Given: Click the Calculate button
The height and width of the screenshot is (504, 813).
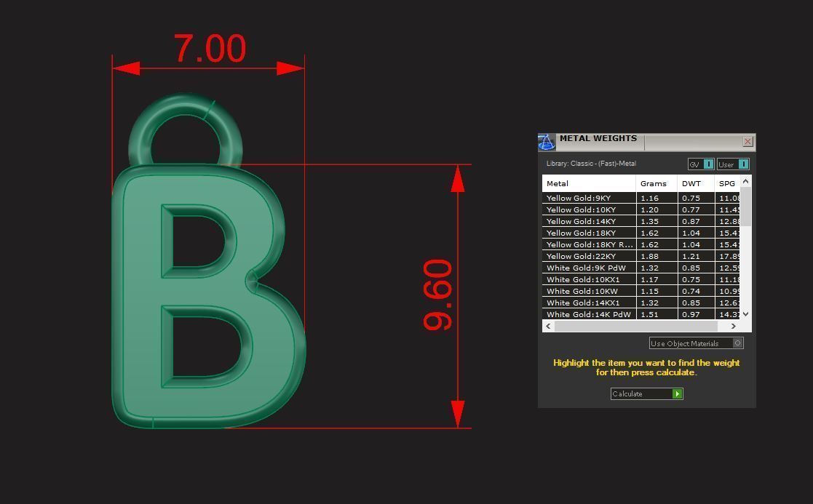Looking at the screenshot, I should (x=646, y=393).
